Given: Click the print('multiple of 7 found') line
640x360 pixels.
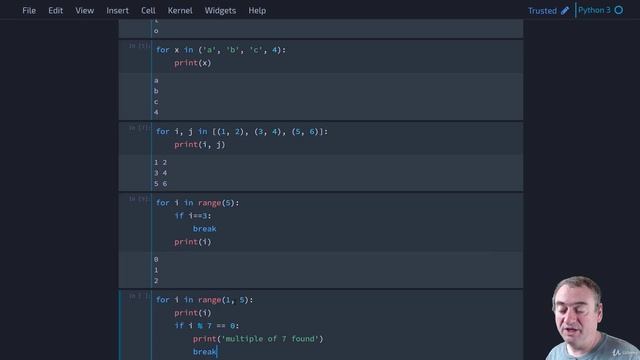Looking at the screenshot, I should click(258, 339).
